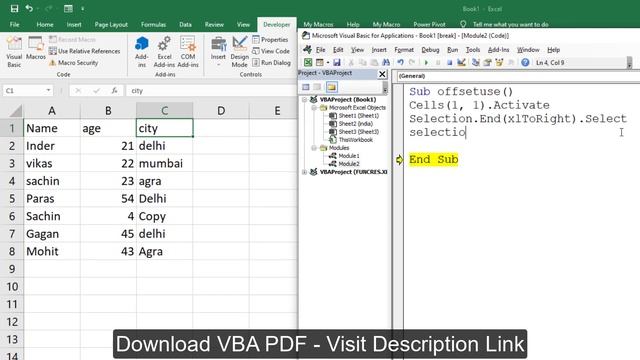Undo from Excel quick access toolbar
Viewport: 640px width, 360px height.
tap(29, 9)
